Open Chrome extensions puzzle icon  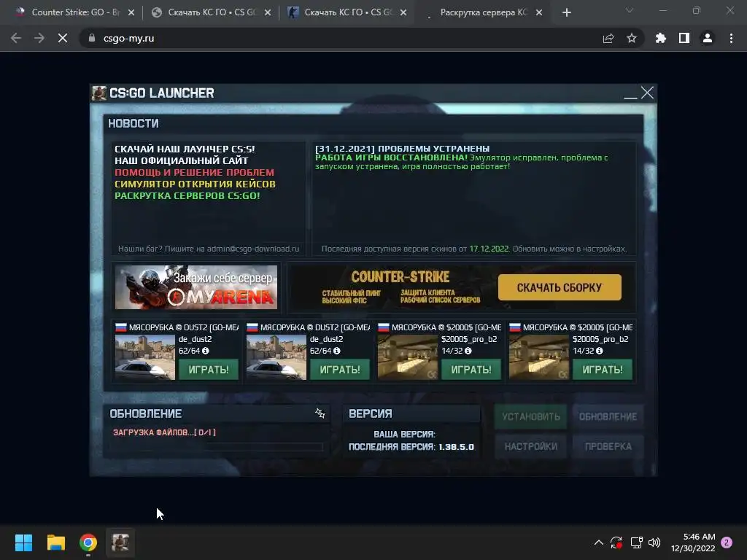(x=661, y=38)
